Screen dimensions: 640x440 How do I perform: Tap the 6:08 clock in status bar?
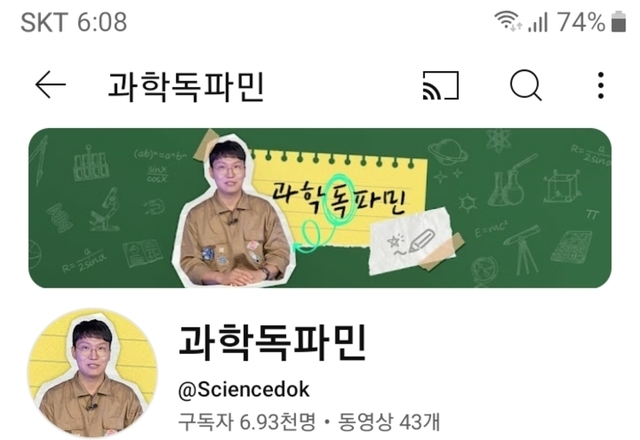tap(102, 22)
